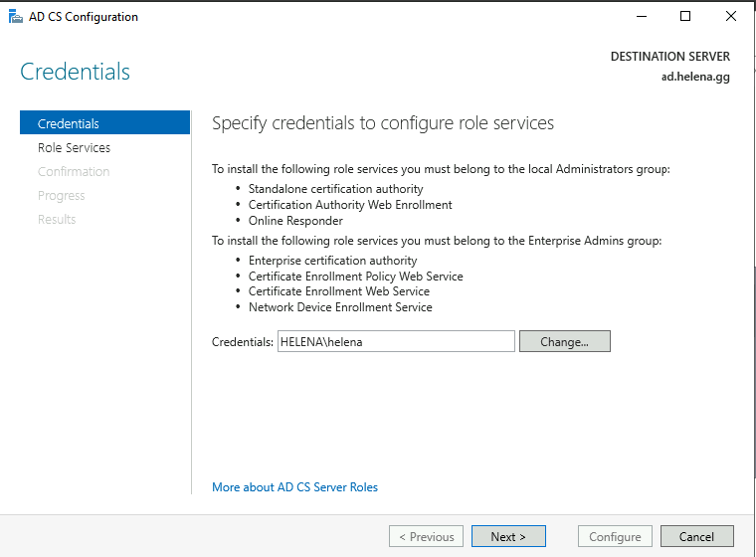Click the Enterprise certification authority list item
The image size is (756, 557).
(x=332, y=261)
